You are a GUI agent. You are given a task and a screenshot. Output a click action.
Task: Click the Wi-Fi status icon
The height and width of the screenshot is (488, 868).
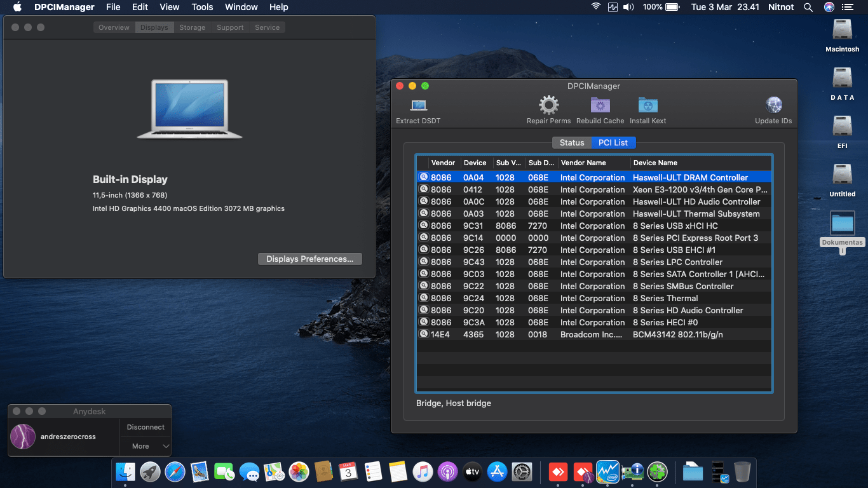(x=595, y=7)
